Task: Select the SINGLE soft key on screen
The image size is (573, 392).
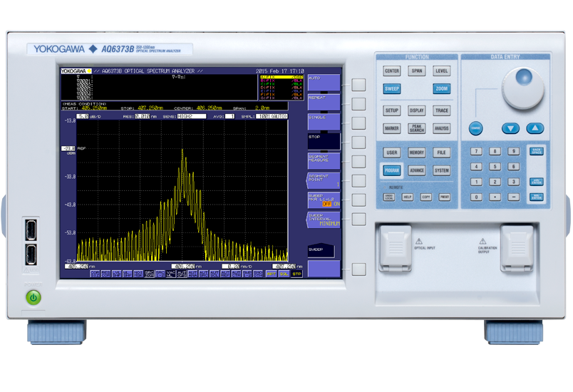Action: (324, 122)
